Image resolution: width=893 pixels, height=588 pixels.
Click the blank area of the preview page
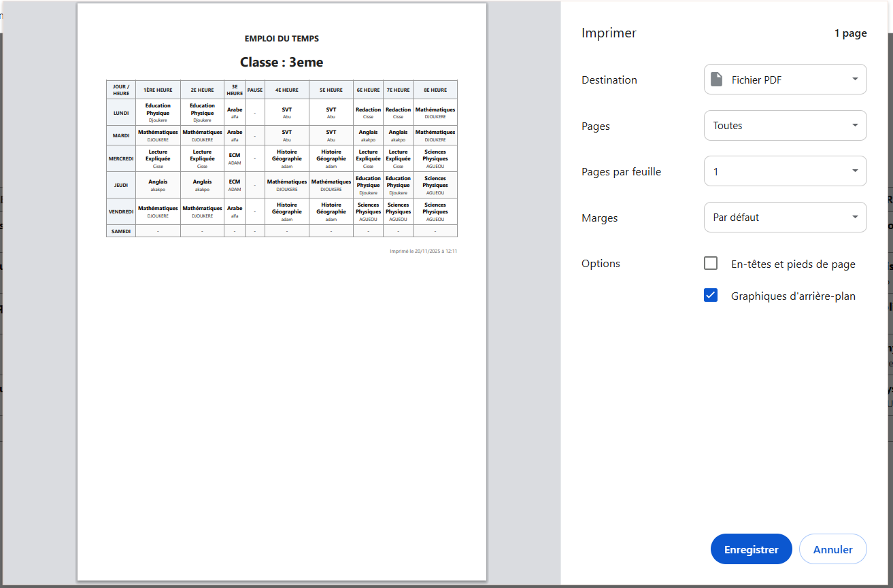pos(282,408)
